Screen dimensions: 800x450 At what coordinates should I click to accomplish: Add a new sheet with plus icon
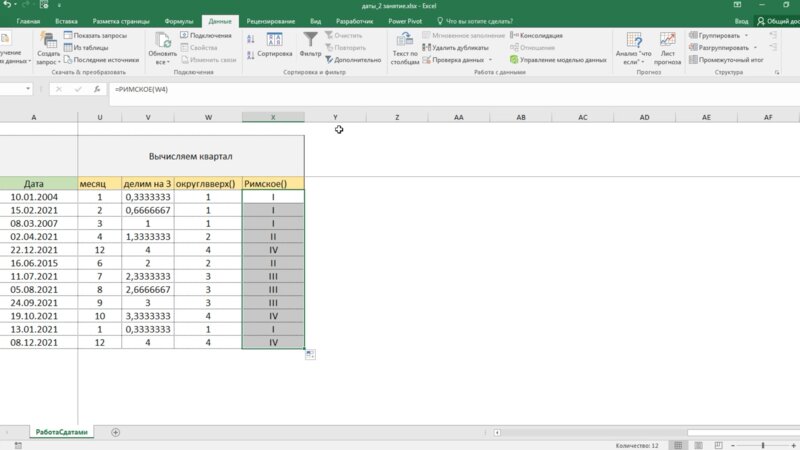click(x=115, y=432)
